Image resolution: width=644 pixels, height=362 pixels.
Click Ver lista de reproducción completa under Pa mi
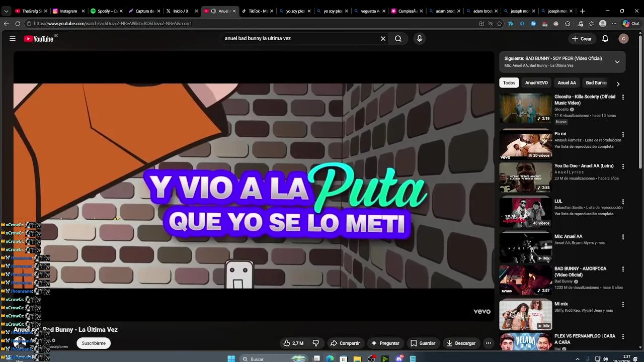pos(584,146)
